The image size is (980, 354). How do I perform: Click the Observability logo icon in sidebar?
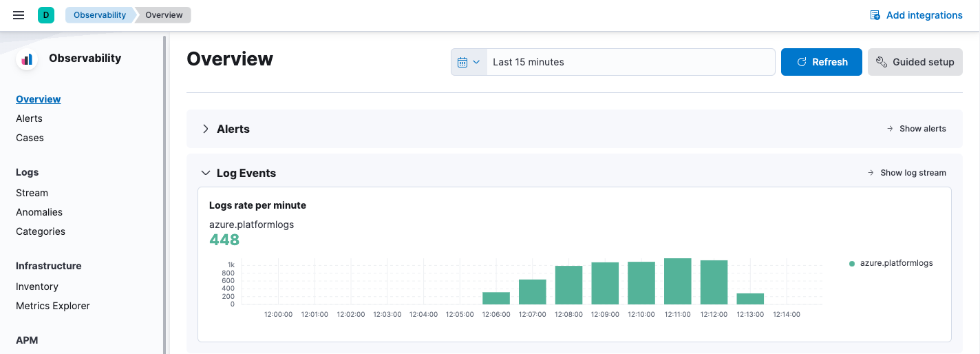point(27,59)
